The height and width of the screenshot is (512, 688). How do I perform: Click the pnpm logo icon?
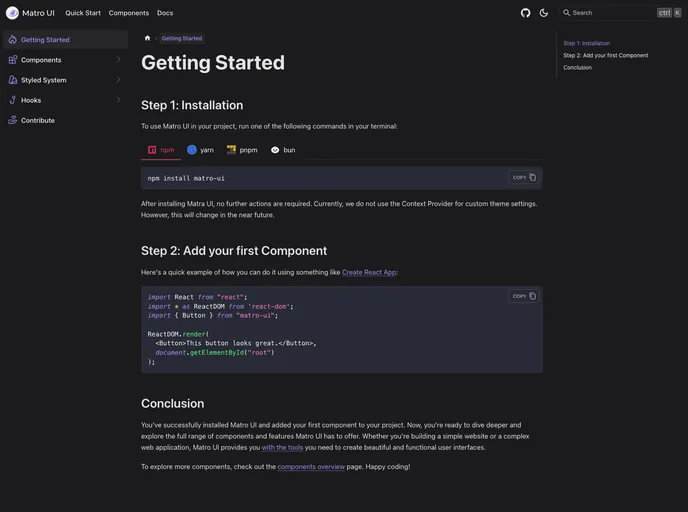231,150
